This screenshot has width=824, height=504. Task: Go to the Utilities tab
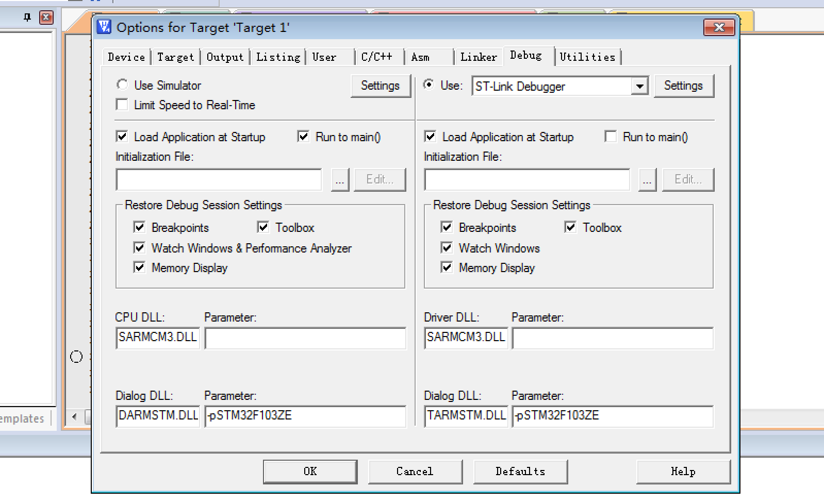pos(587,57)
